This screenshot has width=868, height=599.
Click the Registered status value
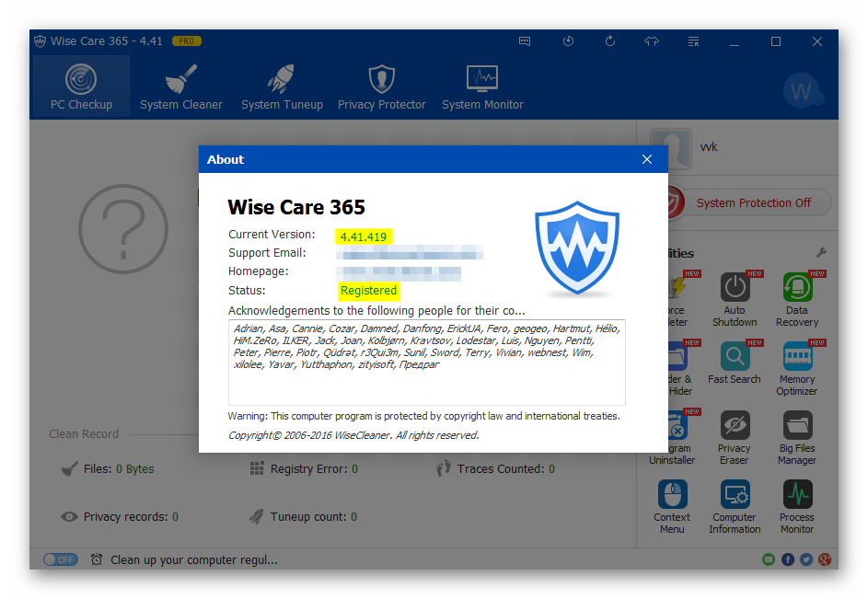click(369, 291)
